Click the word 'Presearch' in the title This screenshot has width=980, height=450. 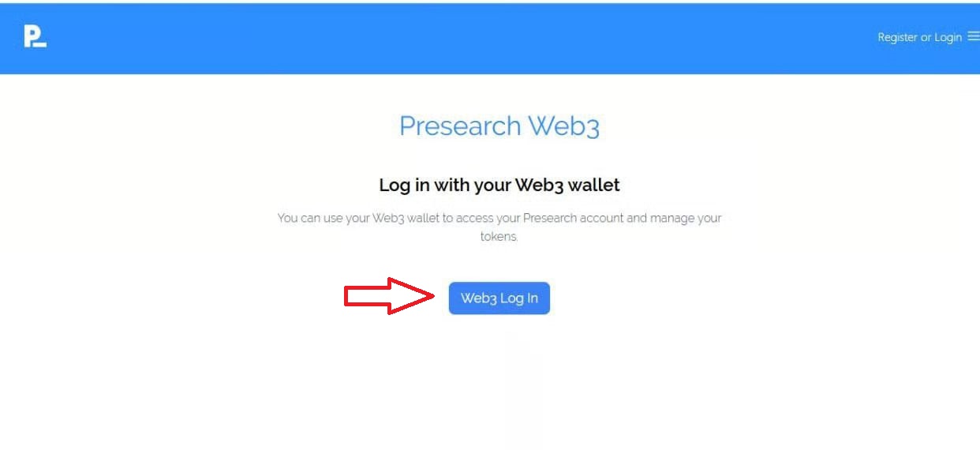(460, 126)
